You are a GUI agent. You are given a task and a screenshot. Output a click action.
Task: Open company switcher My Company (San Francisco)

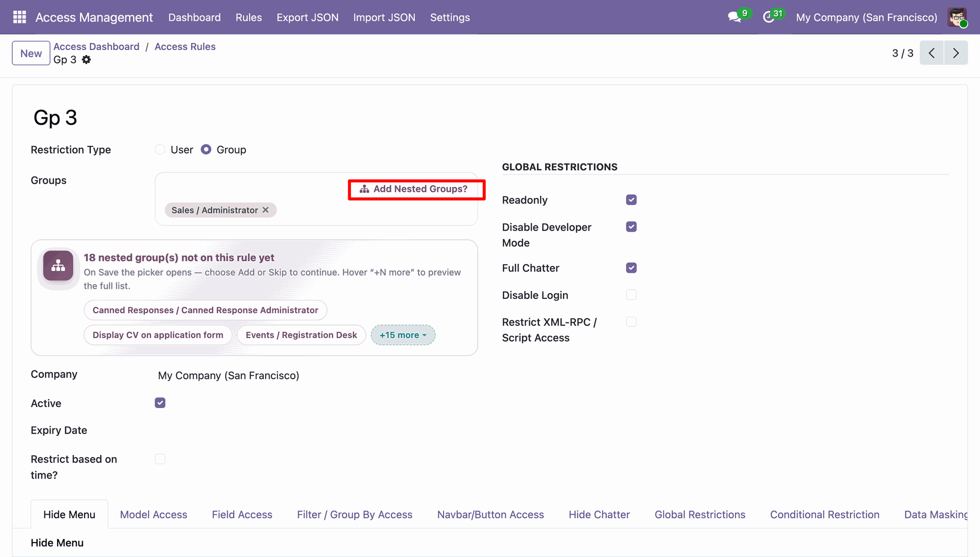867,17
